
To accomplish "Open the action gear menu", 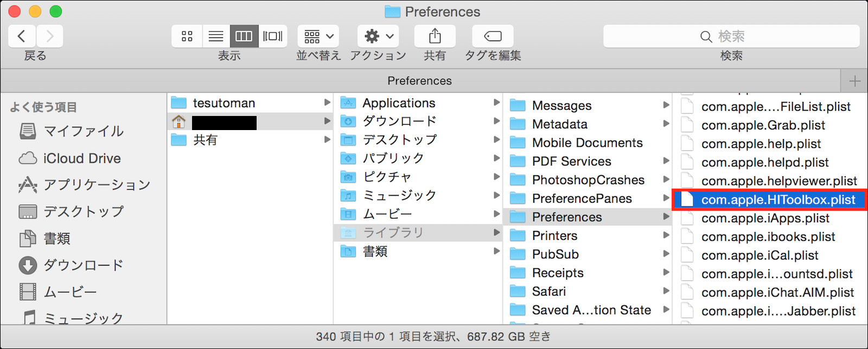I will [378, 36].
